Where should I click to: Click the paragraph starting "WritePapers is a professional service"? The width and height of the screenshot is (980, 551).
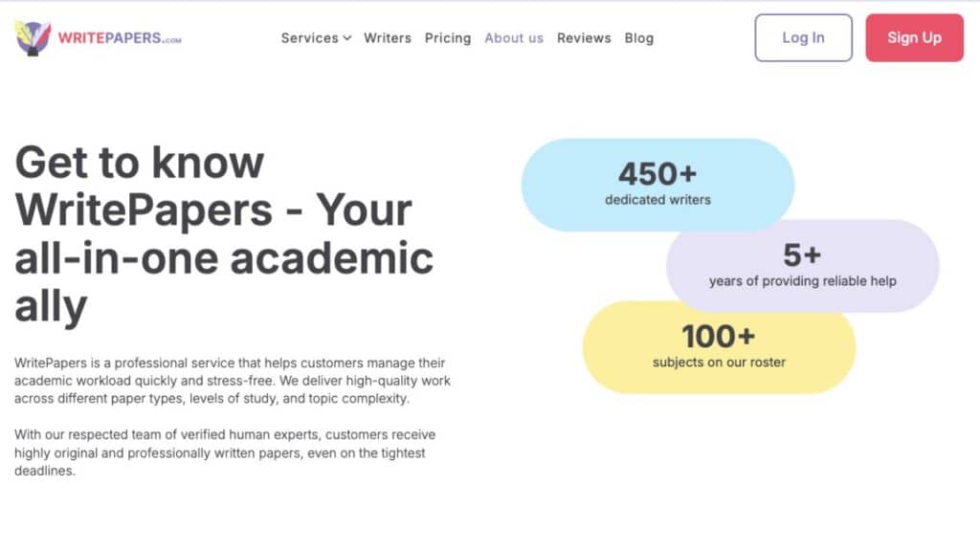(x=233, y=381)
